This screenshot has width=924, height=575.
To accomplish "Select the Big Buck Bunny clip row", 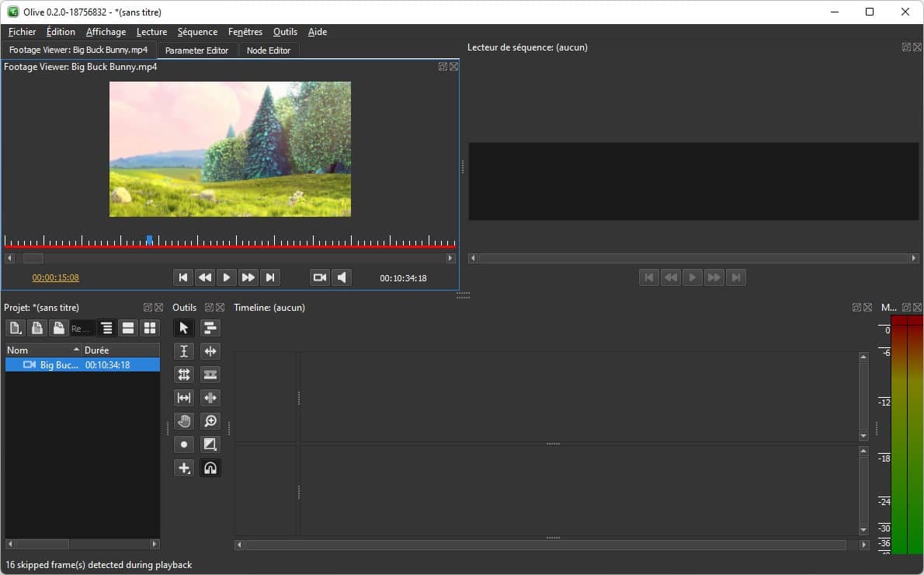I will (82, 365).
